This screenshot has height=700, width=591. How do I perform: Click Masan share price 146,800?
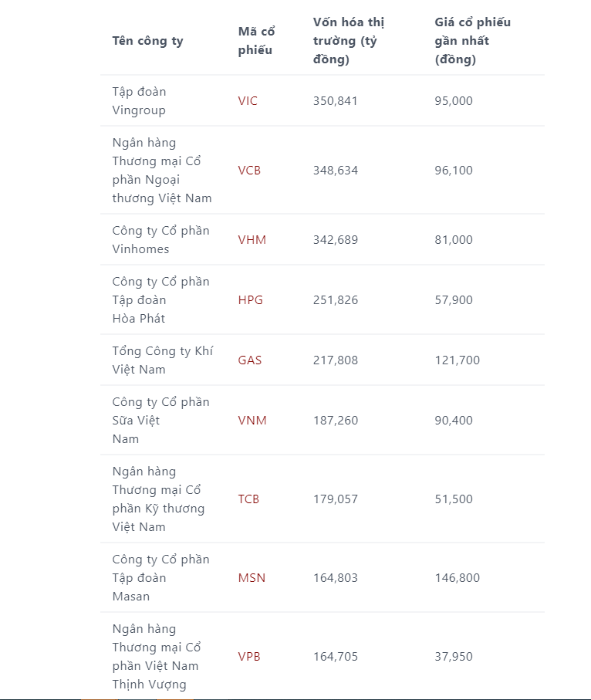pyautogui.click(x=457, y=578)
